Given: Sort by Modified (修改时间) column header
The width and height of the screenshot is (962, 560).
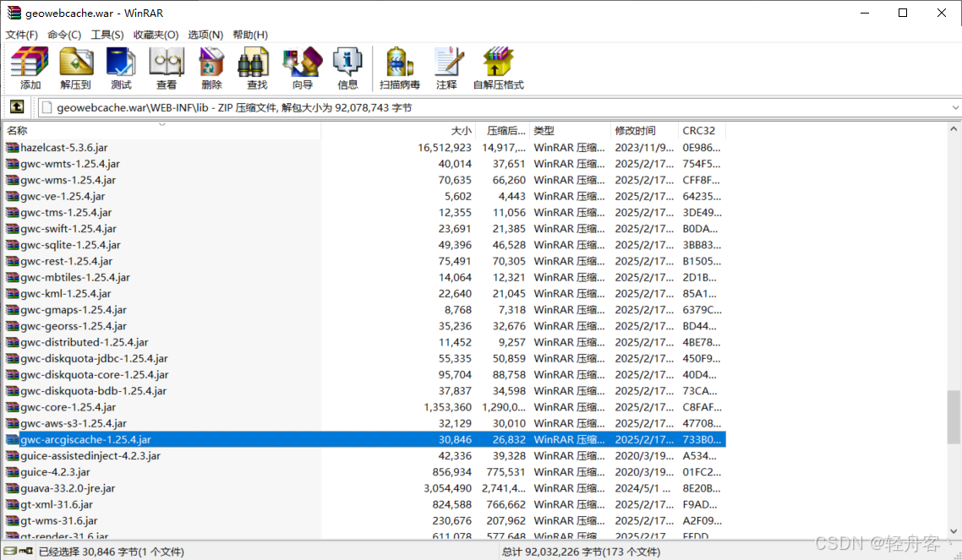Looking at the screenshot, I should coord(645,131).
